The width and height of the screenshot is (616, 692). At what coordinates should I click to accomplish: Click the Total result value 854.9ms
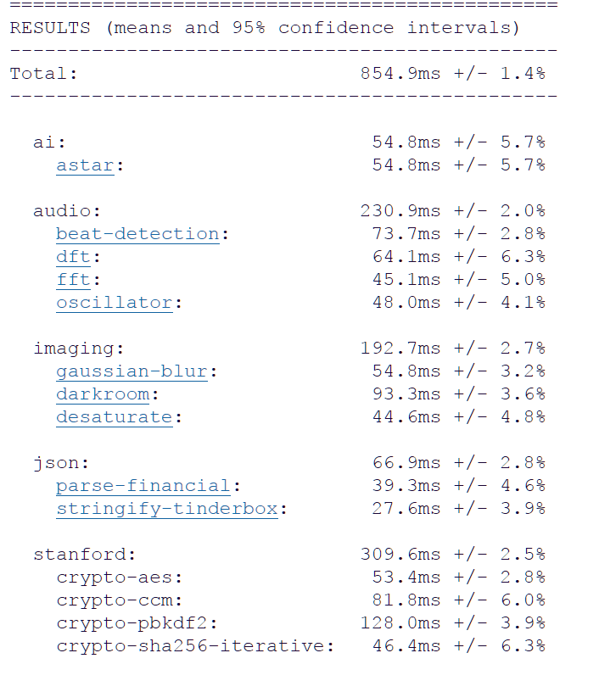point(400,74)
